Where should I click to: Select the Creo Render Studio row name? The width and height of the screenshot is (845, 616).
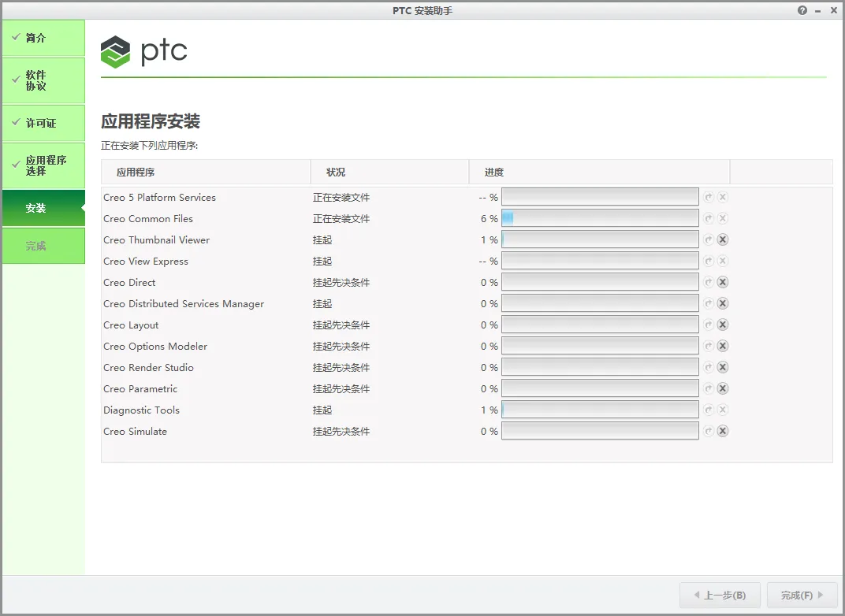tap(149, 368)
